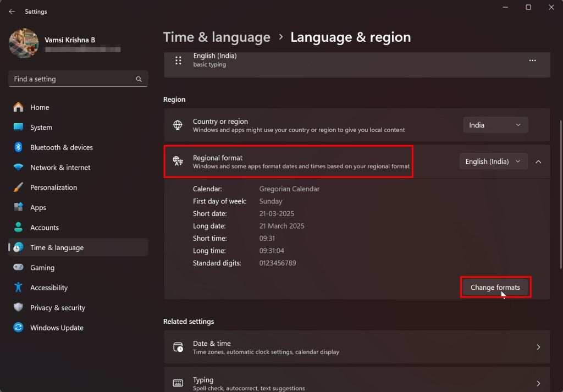Open Network & internet settings
Screen dimensions: 563x392
(x=78, y=168)
